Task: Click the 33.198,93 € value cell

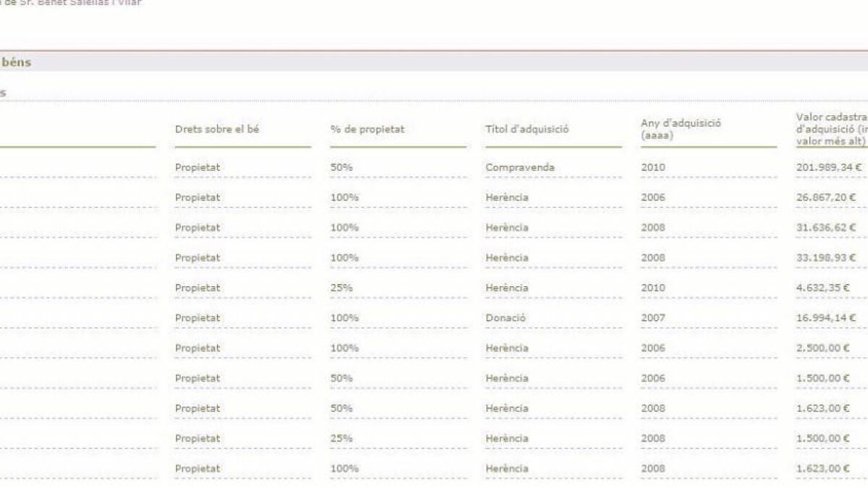Action: click(826, 257)
